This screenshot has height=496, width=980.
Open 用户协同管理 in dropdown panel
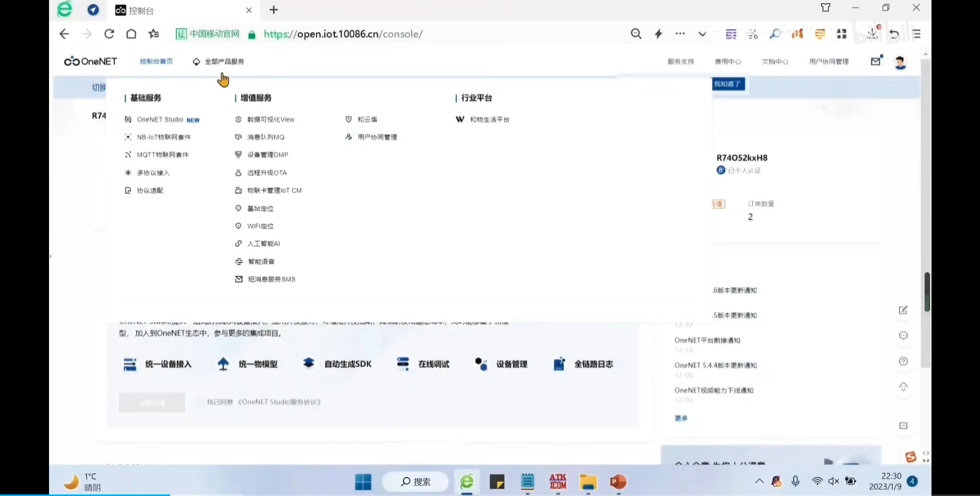pos(371,137)
